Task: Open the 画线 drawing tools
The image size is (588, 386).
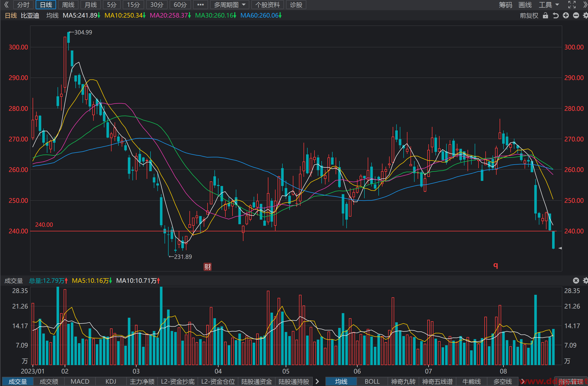Action: (x=525, y=5)
